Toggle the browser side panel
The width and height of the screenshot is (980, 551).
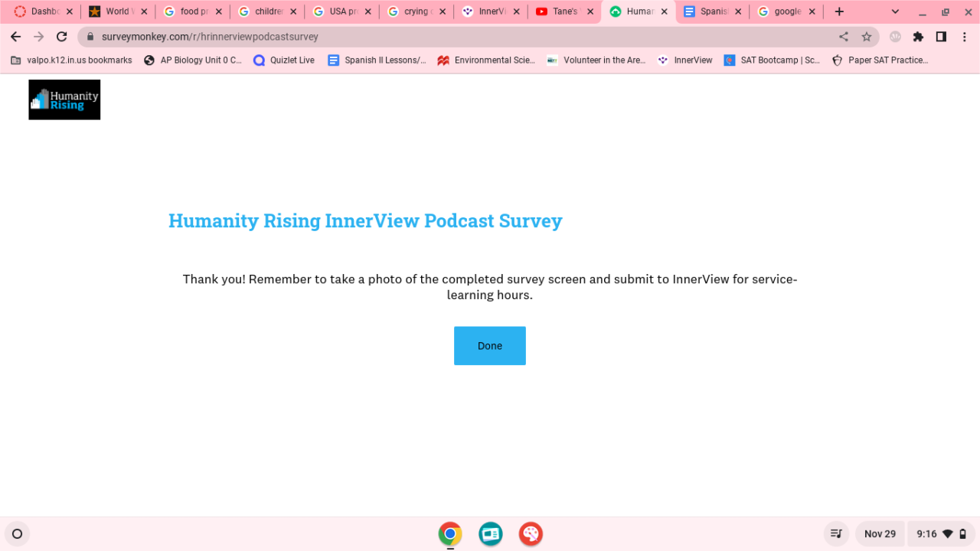click(941, 37)
